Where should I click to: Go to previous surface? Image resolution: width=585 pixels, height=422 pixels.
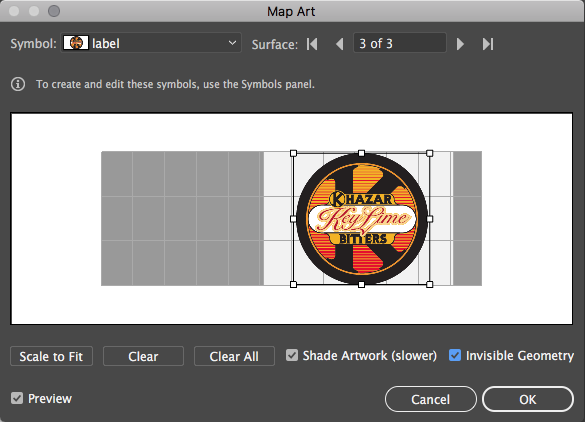[x=340, y=44]
